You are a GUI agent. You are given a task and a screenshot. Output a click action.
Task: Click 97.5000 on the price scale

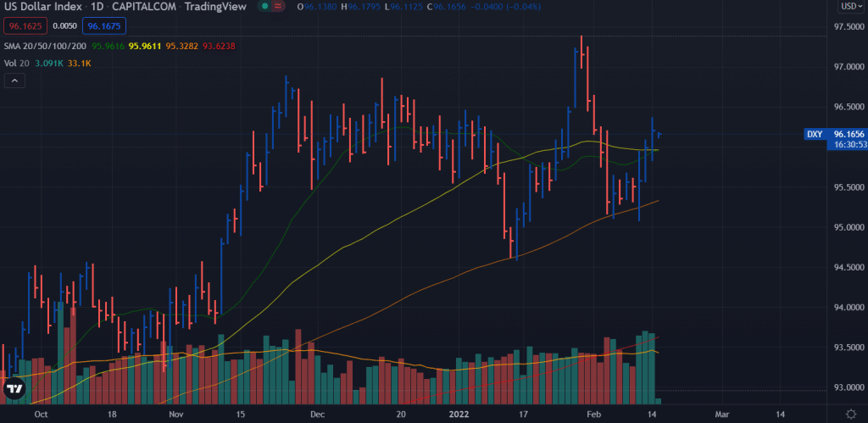[x=849, y=26]
